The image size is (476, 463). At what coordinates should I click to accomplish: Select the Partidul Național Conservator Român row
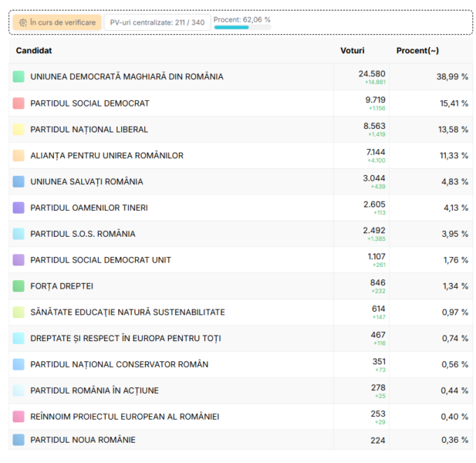point(119,364)
